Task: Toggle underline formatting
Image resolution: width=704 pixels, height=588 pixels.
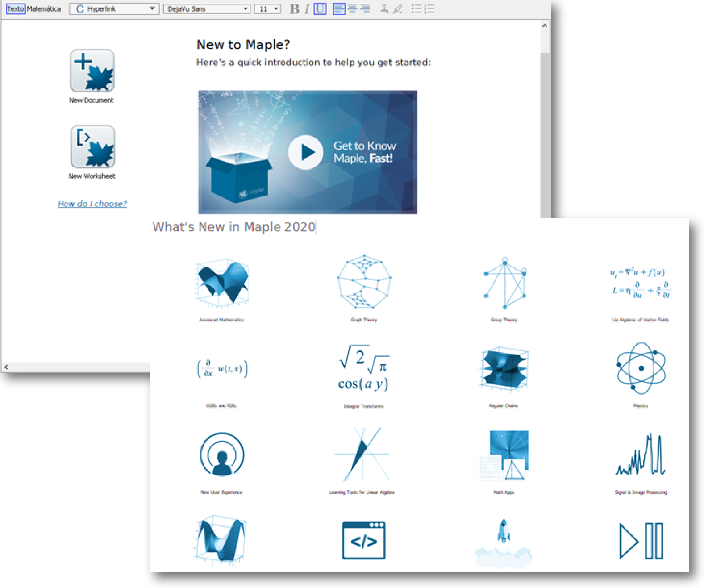Action: (x=320, y=9)
